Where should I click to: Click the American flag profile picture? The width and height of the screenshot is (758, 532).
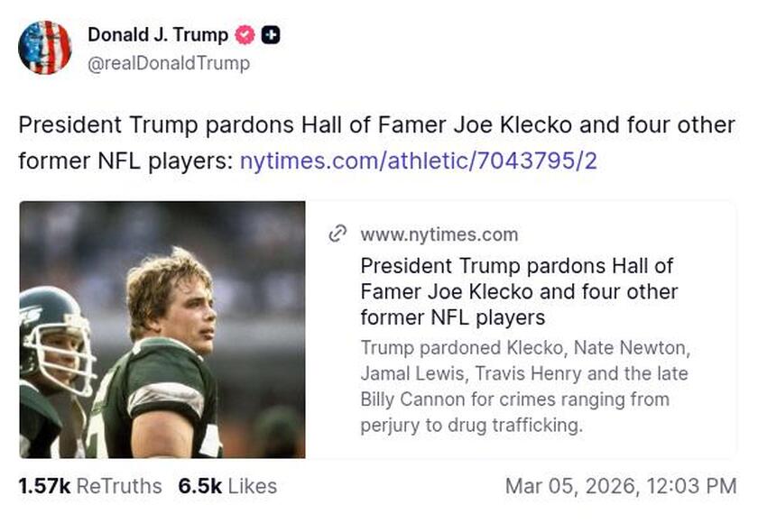click(x=46, y=46)
